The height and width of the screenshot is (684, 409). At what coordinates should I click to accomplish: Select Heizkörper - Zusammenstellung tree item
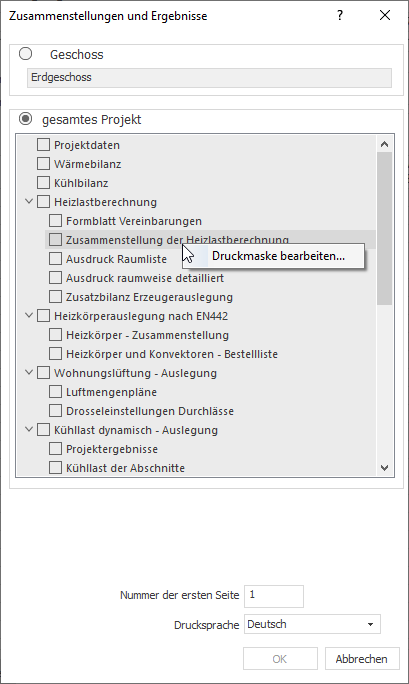147,335
